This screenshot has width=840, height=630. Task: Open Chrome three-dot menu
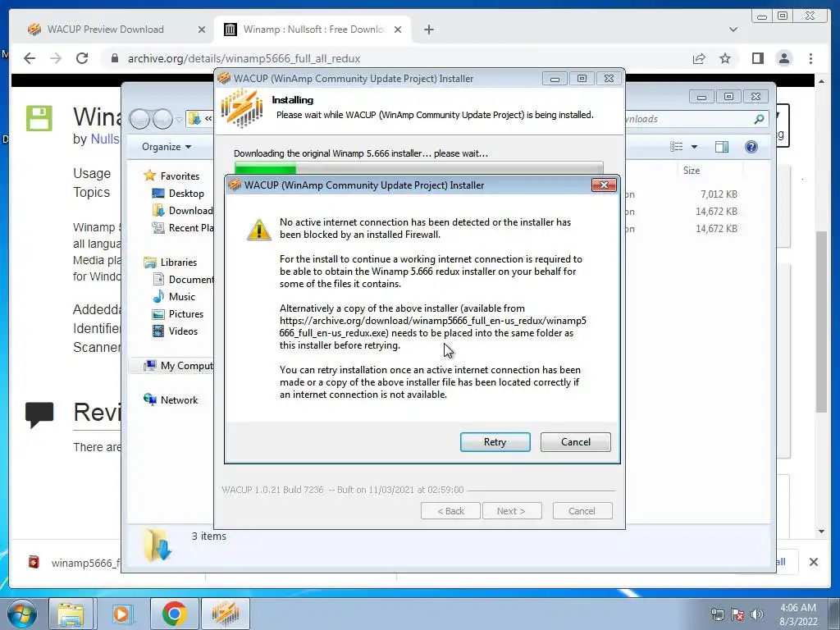[810, 58]
